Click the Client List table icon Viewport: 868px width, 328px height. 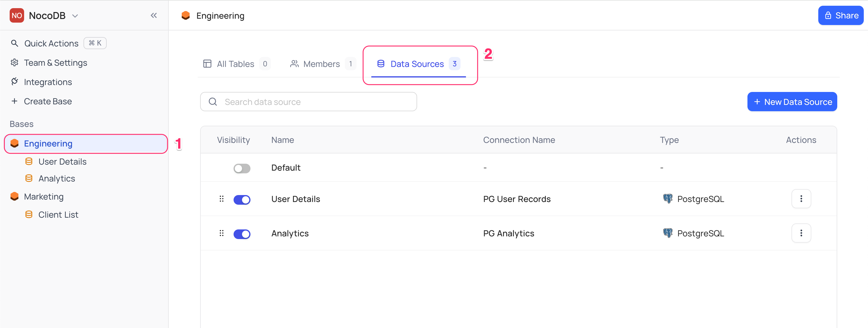(x=30, y=214)
